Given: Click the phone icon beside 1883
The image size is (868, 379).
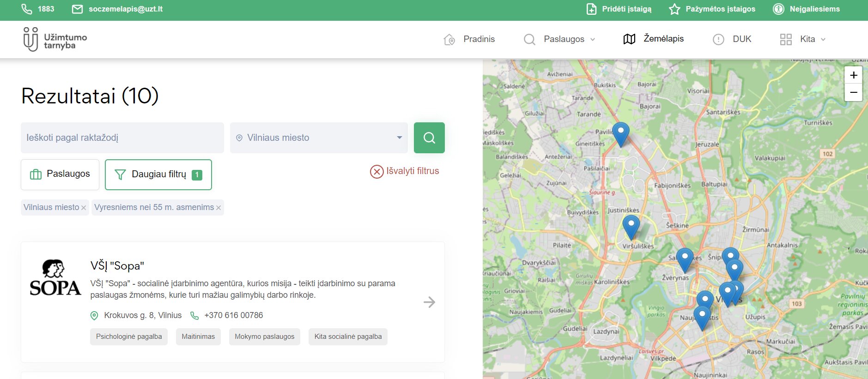Looking at the screenshot, I should (27, 9).
